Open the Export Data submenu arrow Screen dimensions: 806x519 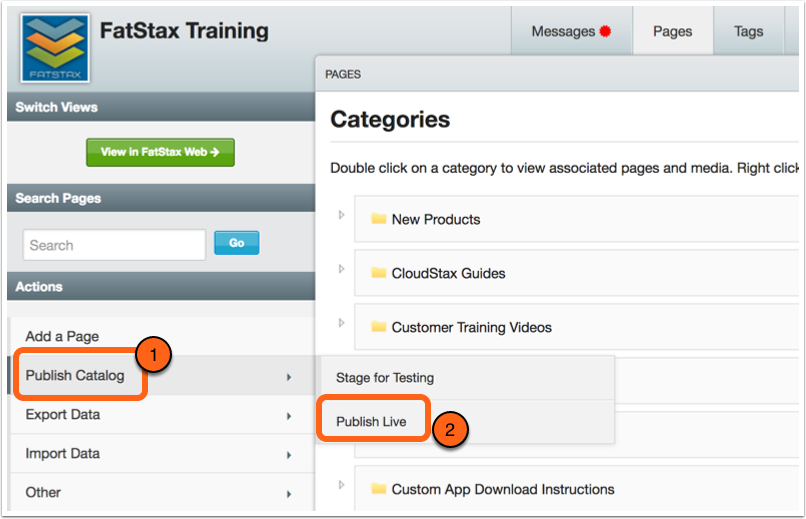click(x=289, y=416)
